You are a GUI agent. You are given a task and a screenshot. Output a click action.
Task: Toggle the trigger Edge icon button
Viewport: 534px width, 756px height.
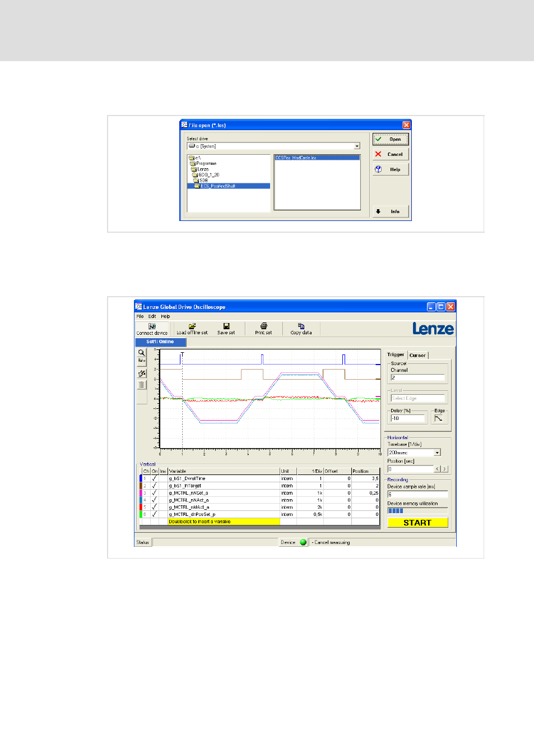[438, 418]
